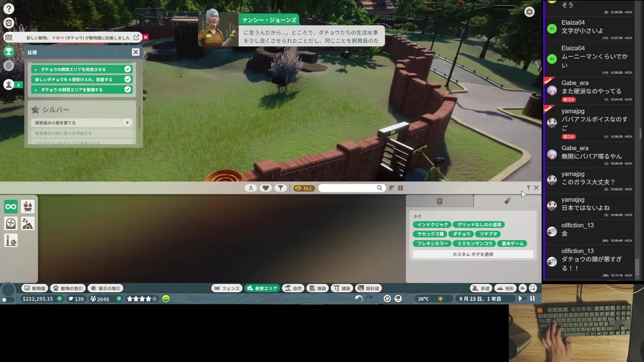Toggle the グリッドなしの小道具 tag
This screenshot has height=362, width=644.
479,225
